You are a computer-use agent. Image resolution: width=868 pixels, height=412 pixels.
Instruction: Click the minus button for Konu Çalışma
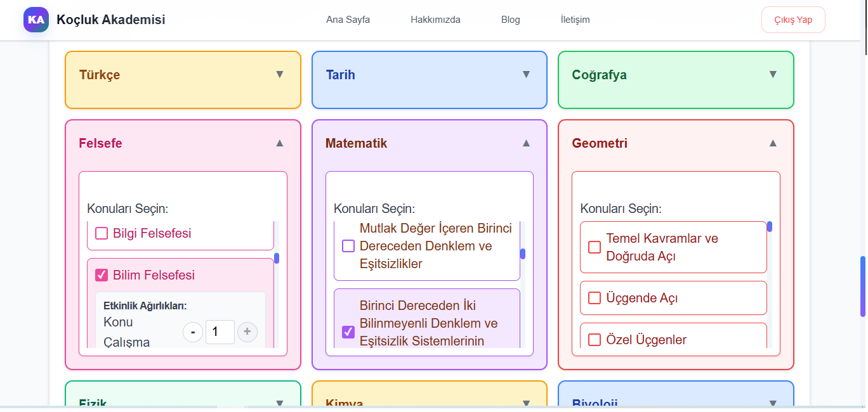pyautogui.click(x=193, y=332)
